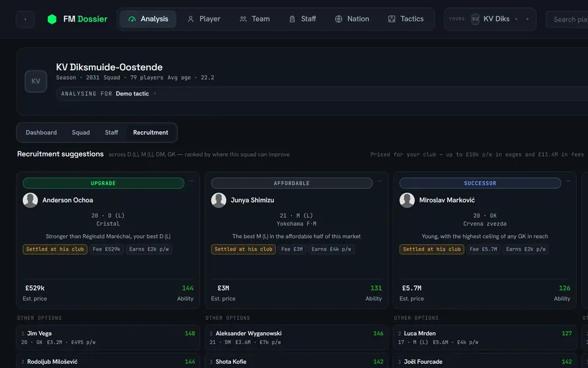Open the Player section

pos(203,19)
